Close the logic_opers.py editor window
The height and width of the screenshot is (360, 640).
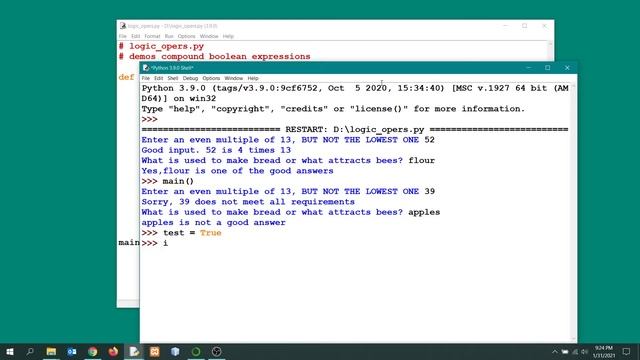(x=544, y=26)
